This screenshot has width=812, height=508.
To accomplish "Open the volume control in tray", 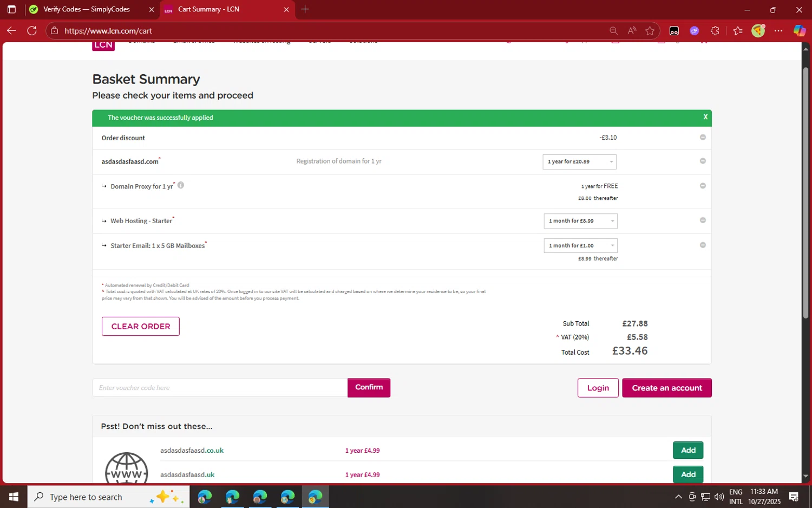I will click(x=719, y=497).
